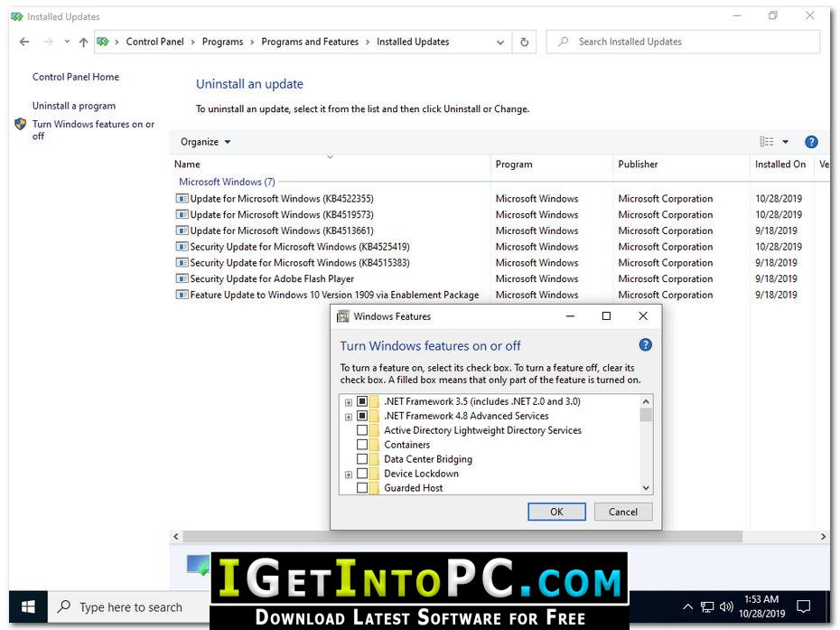Click the Adobe Flash Player update icon
840x630 pixels.
[182, 278]
